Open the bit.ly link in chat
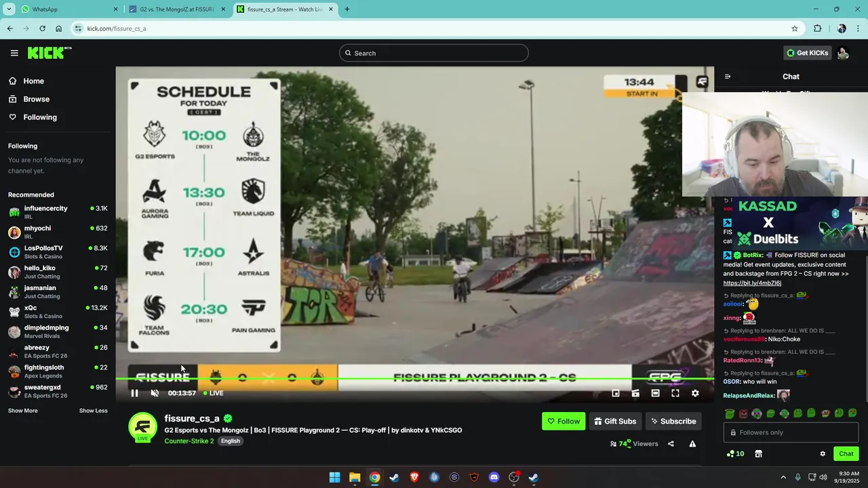This screenshot has width=868, height=488. pos(752,283)
